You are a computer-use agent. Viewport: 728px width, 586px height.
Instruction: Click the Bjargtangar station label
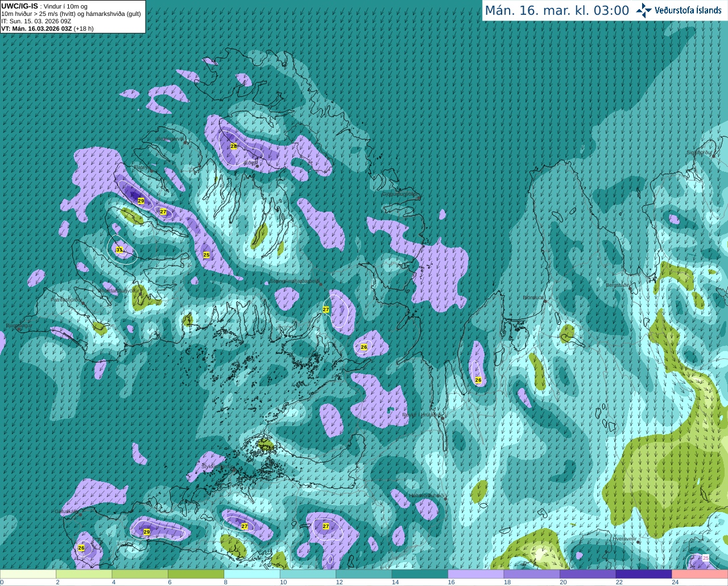(19, 326)
